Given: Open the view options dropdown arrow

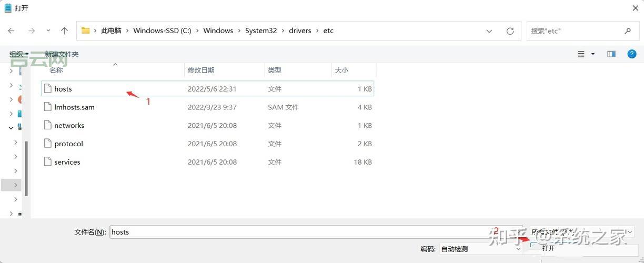Looking at the screenshot, I should 593,54.
